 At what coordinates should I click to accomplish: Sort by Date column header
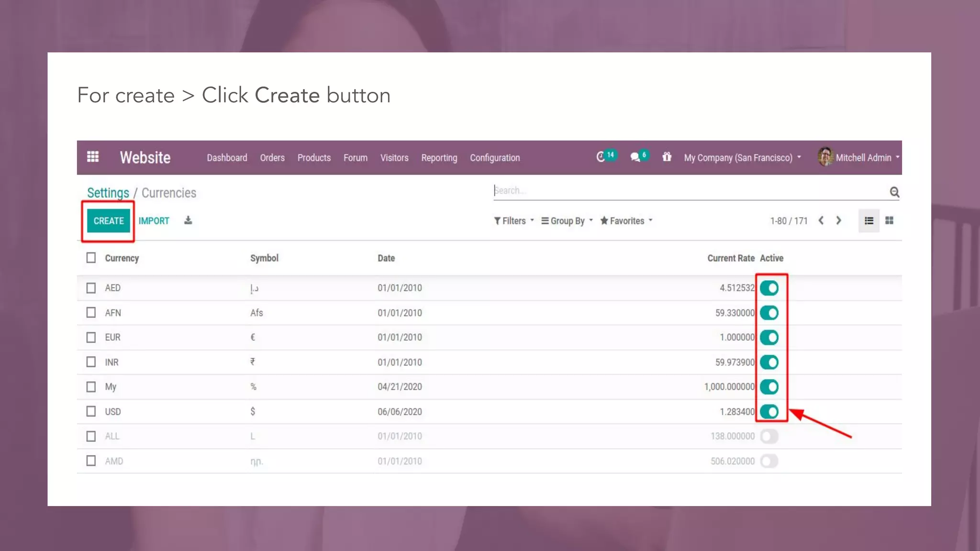tap(386, 258)
